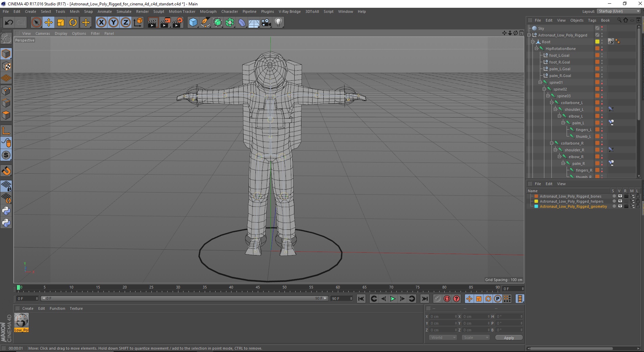Go to end of animation
This screenshot has width=644, height=352.
(425, 299)
